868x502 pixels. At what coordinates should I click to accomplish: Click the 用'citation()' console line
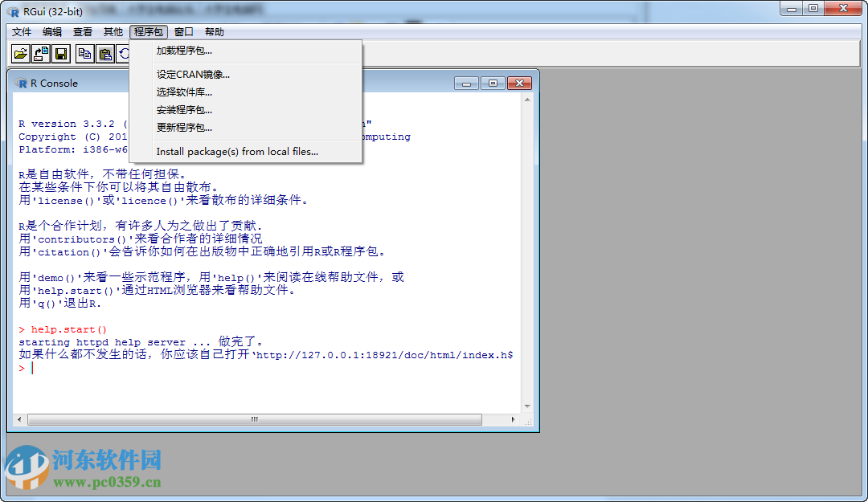click(203, 251)
